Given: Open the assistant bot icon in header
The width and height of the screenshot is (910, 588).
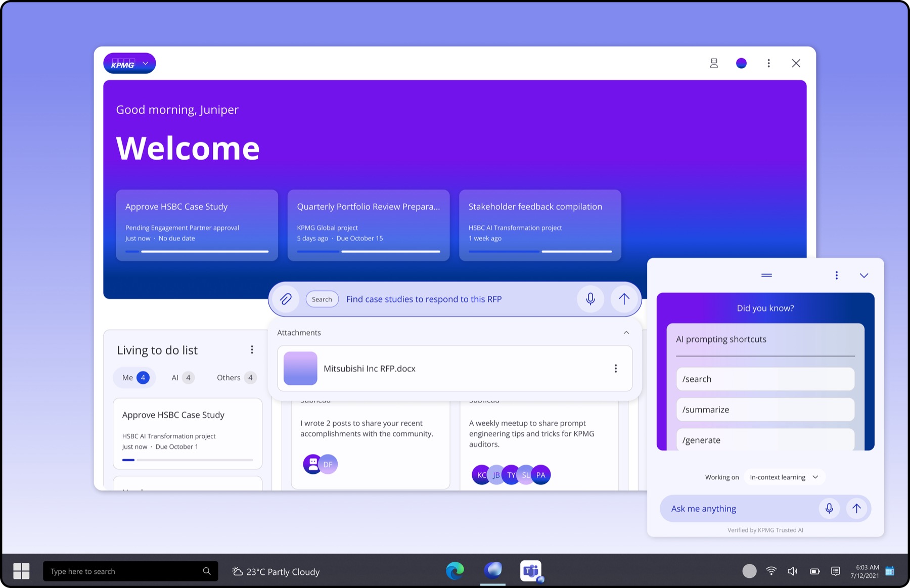Looking at the screenshot, I should 713,63.
